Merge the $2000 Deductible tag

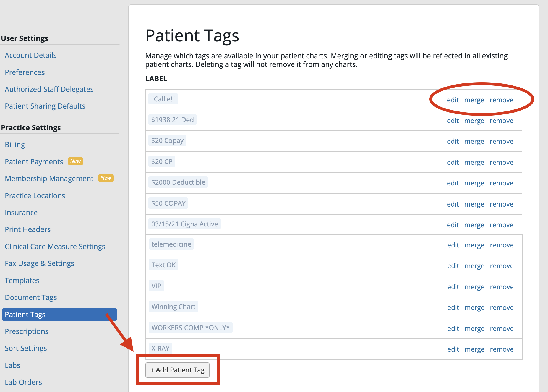pyautogui.click(x=474, y=183)
